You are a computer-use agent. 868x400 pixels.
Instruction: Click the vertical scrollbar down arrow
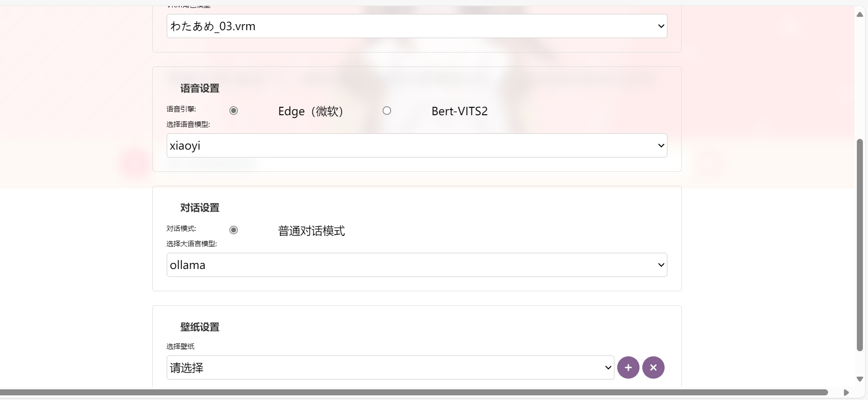pyautogui.click(x=860, y=379)
